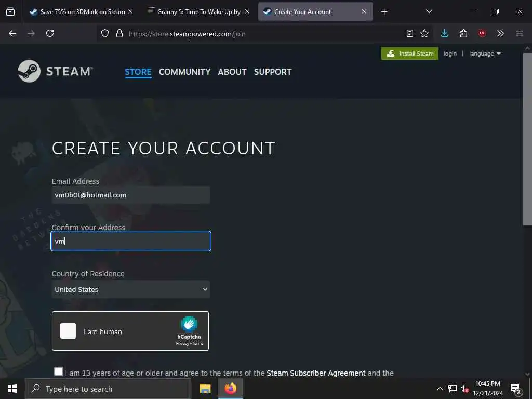Image resolution: width=532 pixels, height=399 pixels.
Task: Open the STORE menu
Action: pyautogui.click(x=138, y=72)
